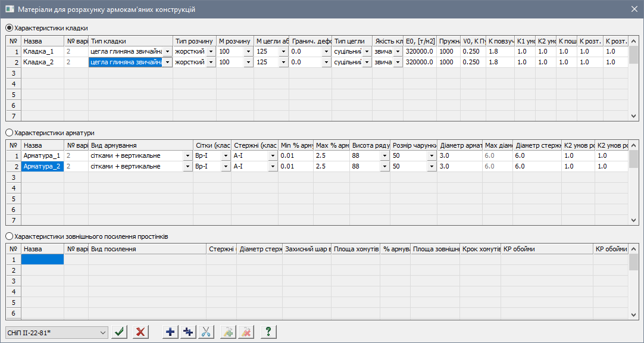The width and height of the screenshot is (644, 343).
Task: Click the grayed add-with-green-plus icon
Action: (228, 332)
